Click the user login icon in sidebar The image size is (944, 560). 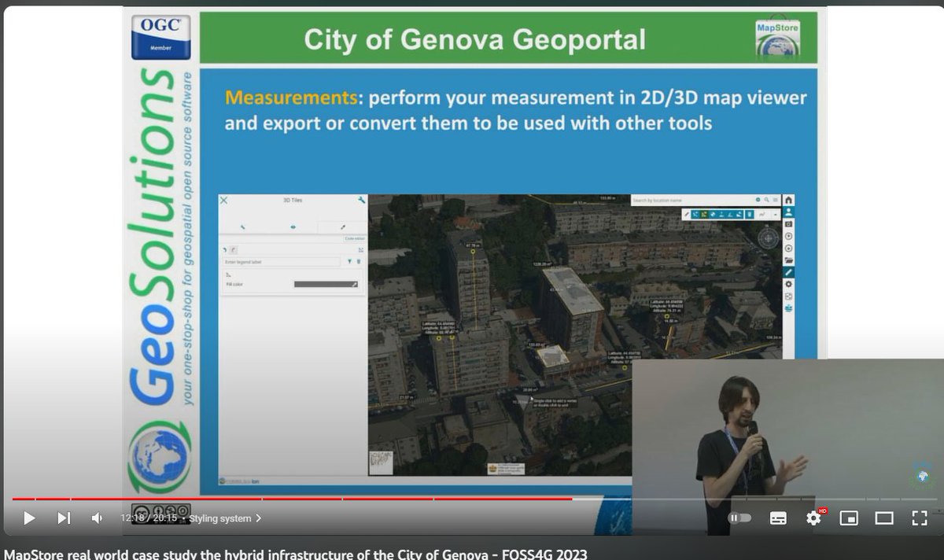coord(789,212)
